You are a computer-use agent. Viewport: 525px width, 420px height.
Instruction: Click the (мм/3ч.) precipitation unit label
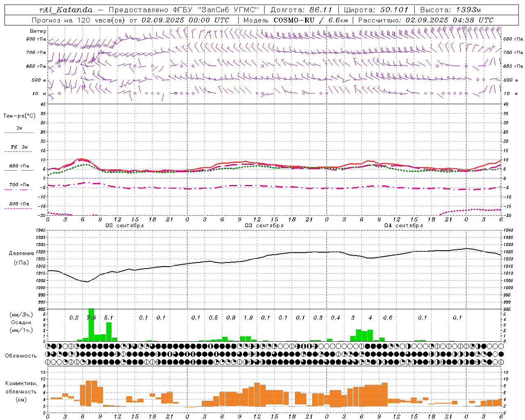(21, 315)
